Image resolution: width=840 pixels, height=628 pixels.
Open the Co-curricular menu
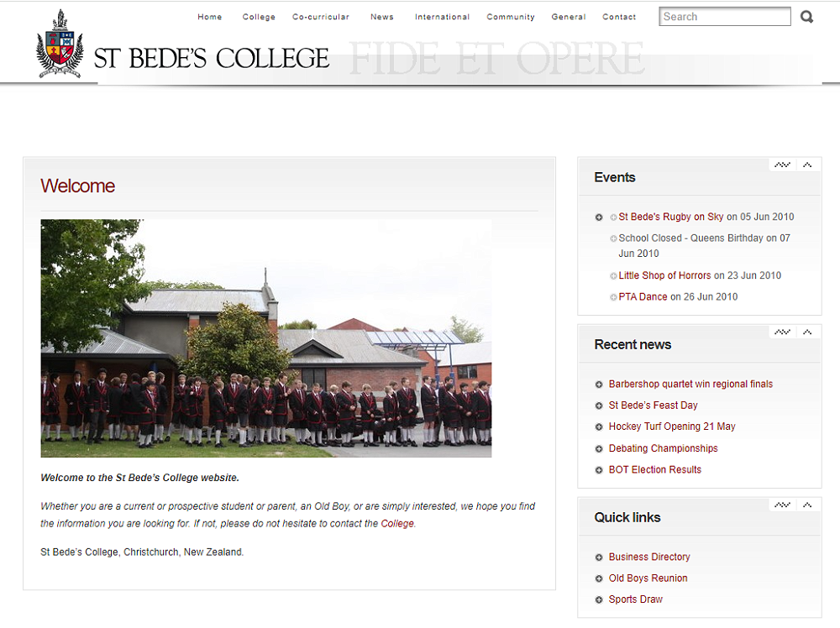click(x=320, y=17)
